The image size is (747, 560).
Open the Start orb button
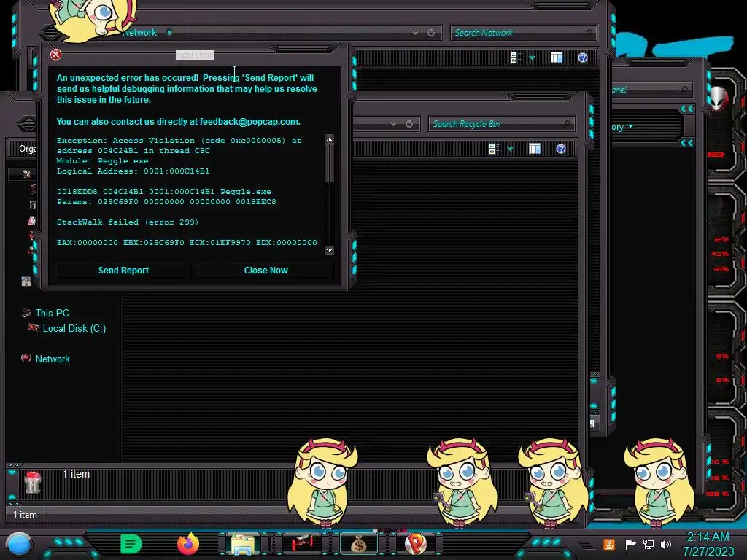19,544
